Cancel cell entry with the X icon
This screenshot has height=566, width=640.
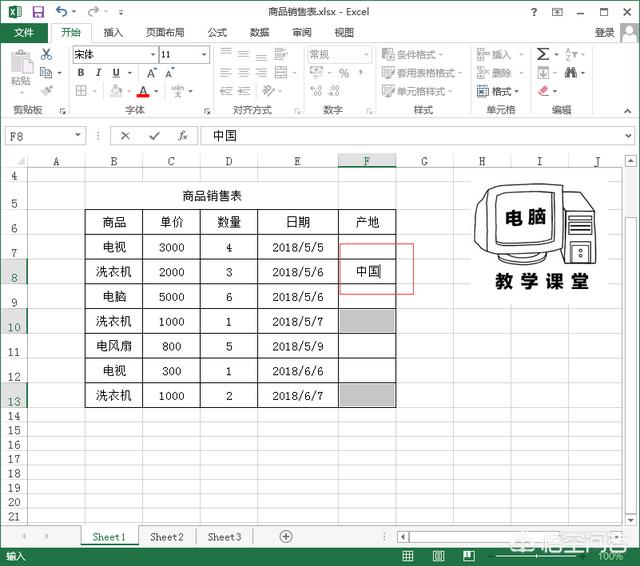pos(126,136)
